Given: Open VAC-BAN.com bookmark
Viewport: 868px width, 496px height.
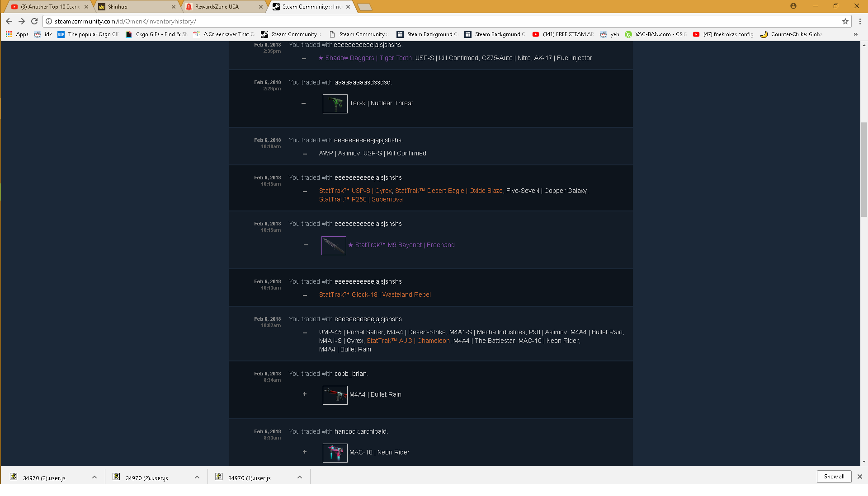Looking at the screenshot, I should [x=656, y=34].
